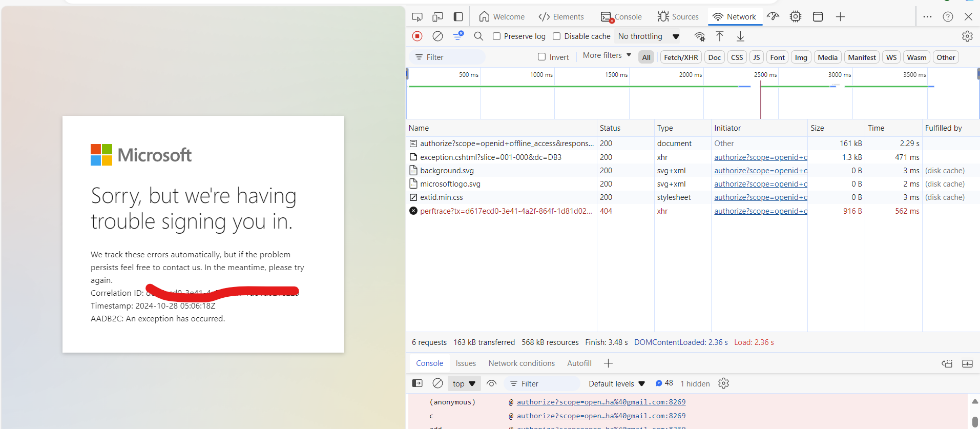Image resolution: width=980 pixels, height=429 pixels.
Task: Open the Network conditions drawer tab
Action: pyautogui.click(x=522, y=363)
